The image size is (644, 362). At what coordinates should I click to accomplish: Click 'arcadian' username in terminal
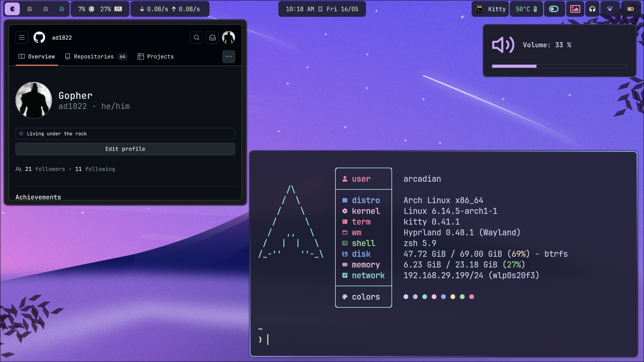click(x=422, y=179)
